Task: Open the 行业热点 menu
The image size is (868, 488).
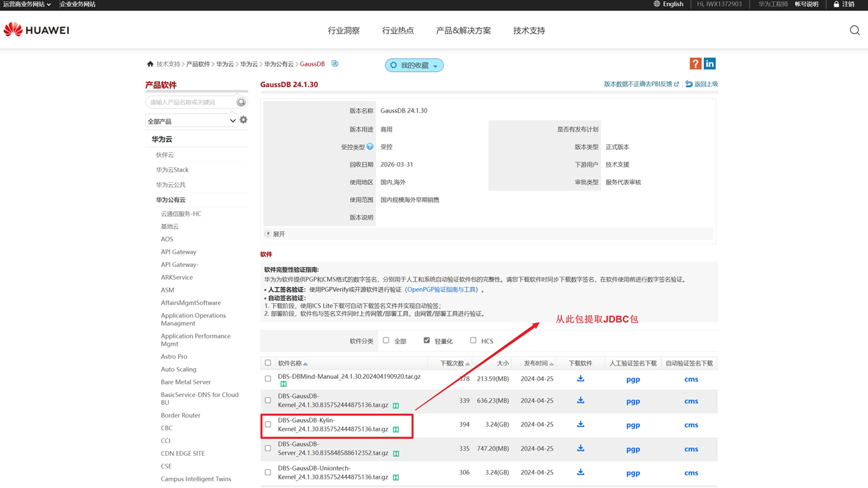Action: pyautogui.click(x=398, y=31)
